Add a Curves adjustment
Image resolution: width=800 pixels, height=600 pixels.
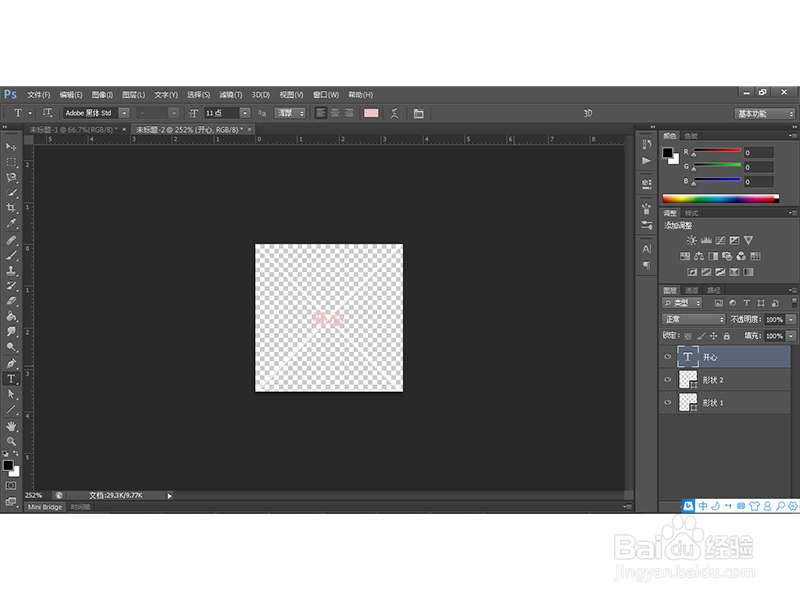(x=720, y=240)
